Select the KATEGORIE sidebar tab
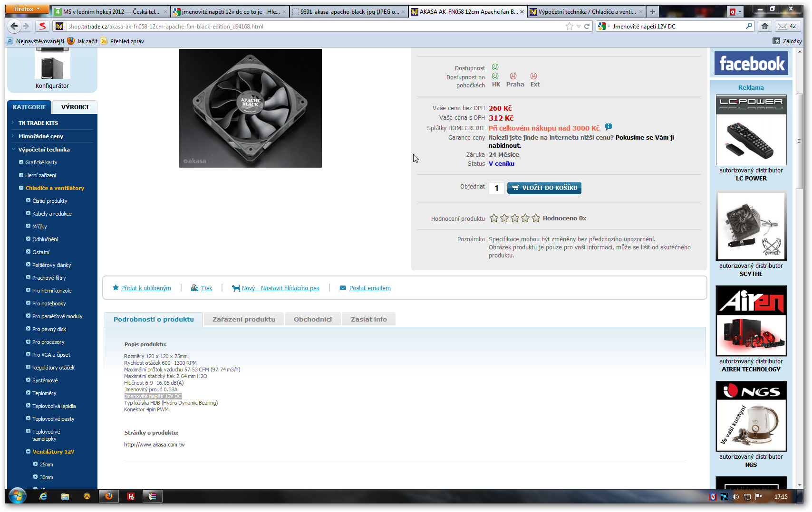 tap(29, 107)
